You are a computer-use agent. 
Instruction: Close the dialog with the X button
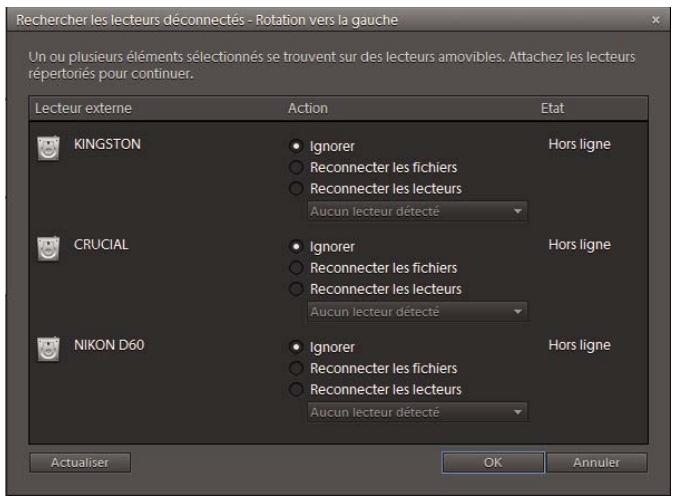656,20
